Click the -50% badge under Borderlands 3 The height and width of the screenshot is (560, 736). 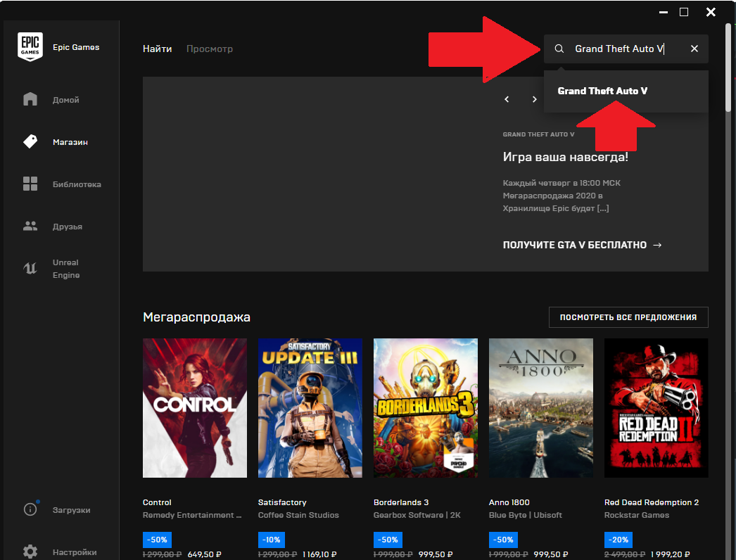click(388, 540)
